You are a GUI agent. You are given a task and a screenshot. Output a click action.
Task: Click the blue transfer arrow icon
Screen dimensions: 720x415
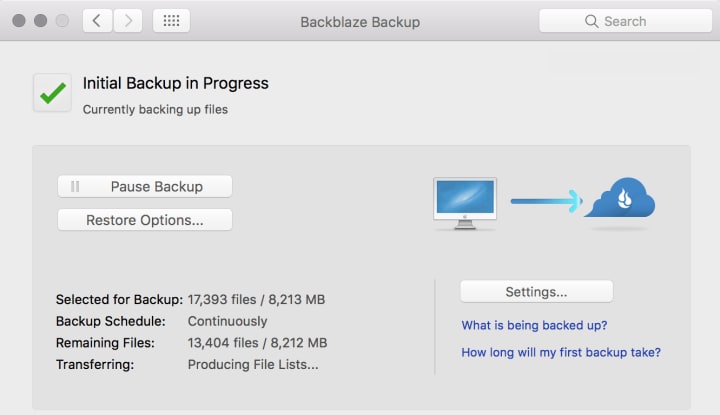click(x=546, y=201)
